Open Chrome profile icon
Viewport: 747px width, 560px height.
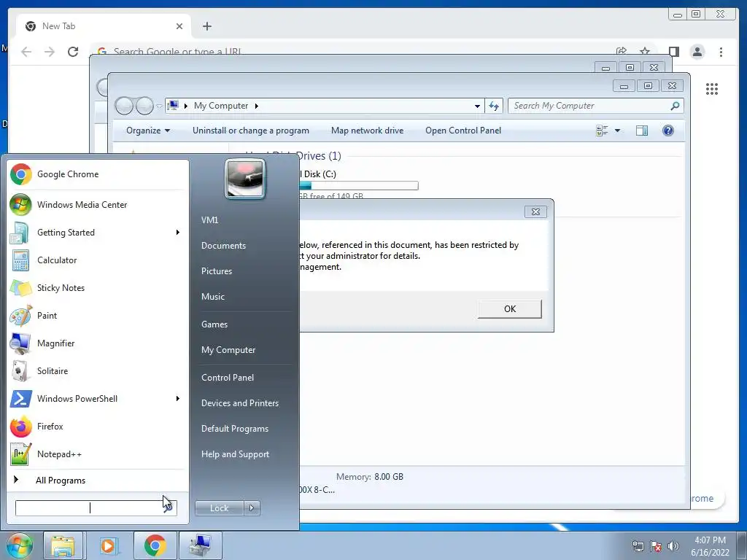point(697,52)
